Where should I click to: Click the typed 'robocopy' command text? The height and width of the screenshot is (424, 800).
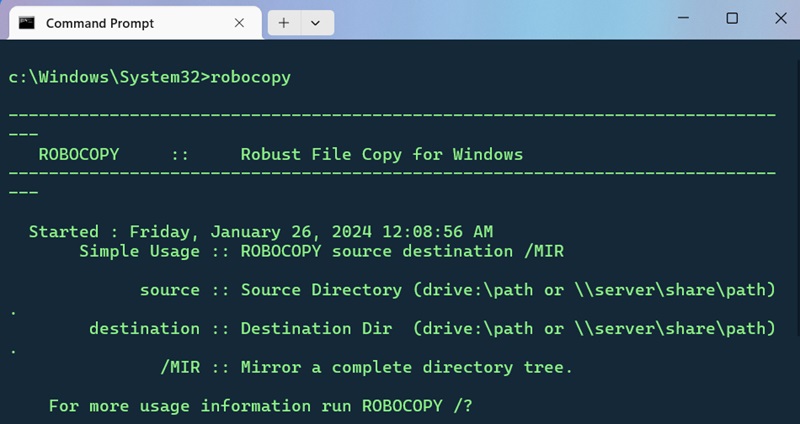(251, 78)
